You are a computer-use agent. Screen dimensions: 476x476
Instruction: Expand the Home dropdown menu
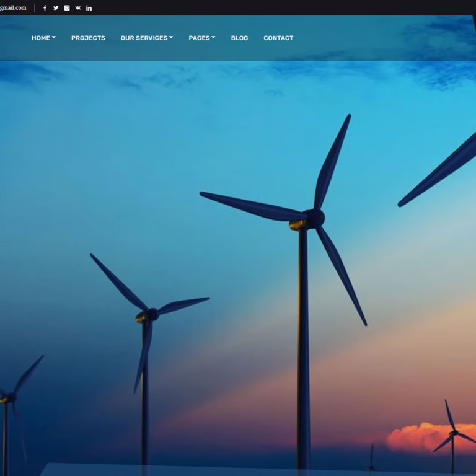(44, 38)
